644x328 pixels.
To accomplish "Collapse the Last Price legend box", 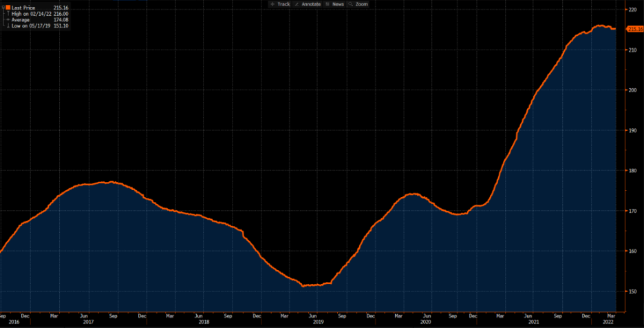I will coord(3,8).
